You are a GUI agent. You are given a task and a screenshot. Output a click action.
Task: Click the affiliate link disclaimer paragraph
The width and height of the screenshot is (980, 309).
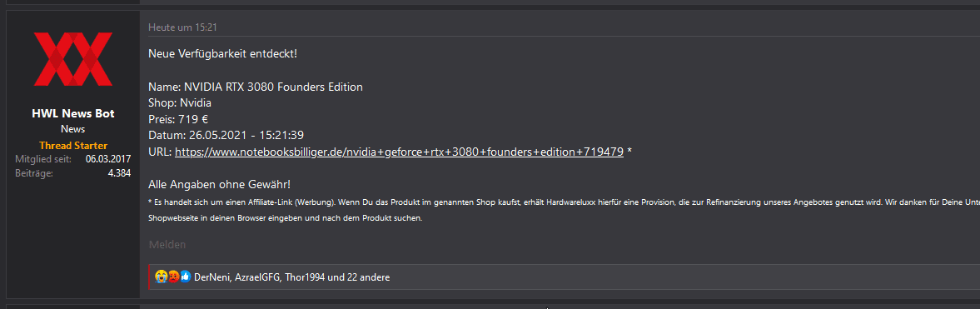pyautogui.click(x=564, y=211)
